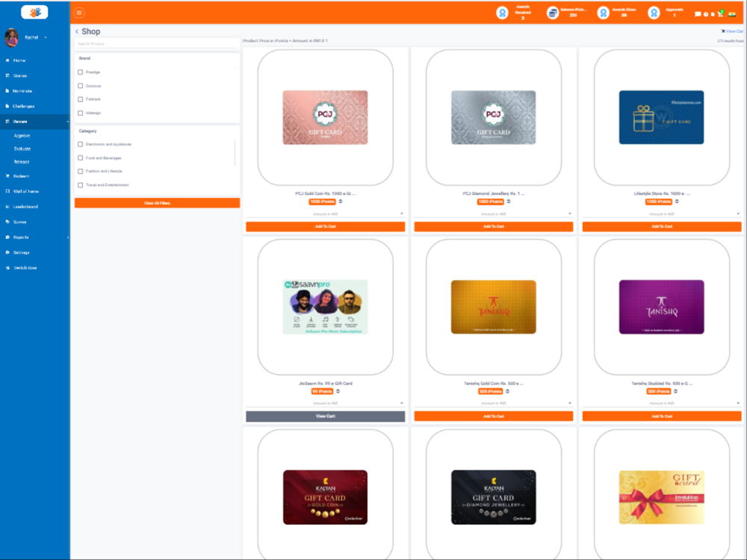The width and height of the screenshot is (747, 560).
Task: Open Amount in INR dropdown for Tanishq Studded
Action: tap(662, 403)
